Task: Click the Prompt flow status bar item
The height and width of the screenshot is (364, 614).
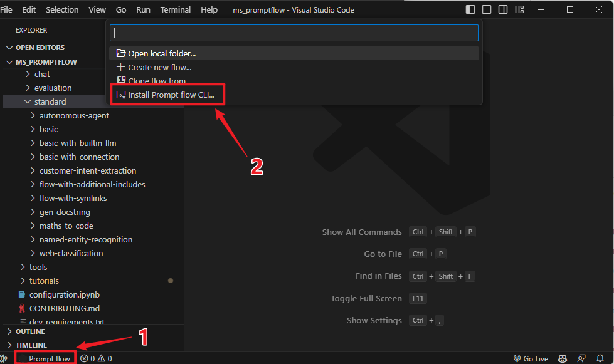Action: (x=45, y=358)
